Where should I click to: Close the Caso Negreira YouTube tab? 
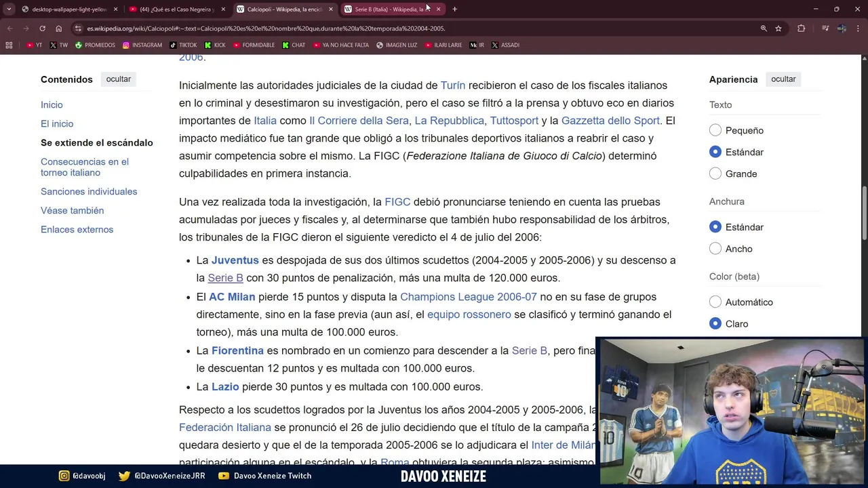[x=223, y=9]
